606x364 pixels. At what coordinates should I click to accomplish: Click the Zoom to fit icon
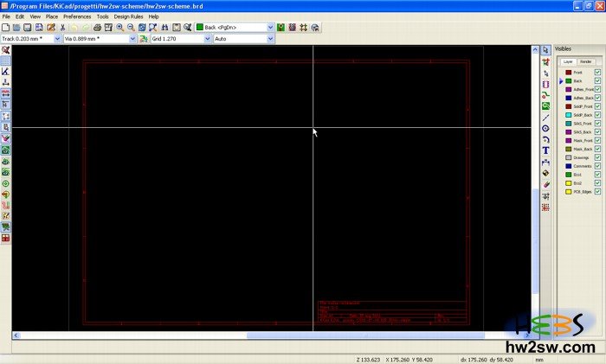click(153, 28)
